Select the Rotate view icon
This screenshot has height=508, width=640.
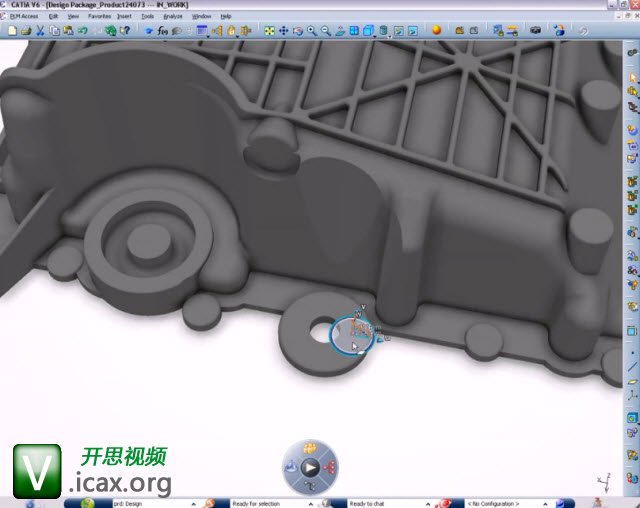[x=298, y=31]
